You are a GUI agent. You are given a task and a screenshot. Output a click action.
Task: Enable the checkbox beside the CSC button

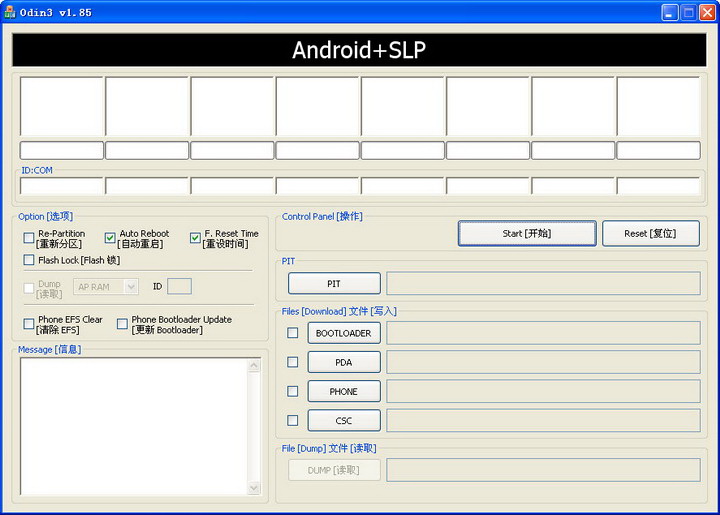click(292, 420)
